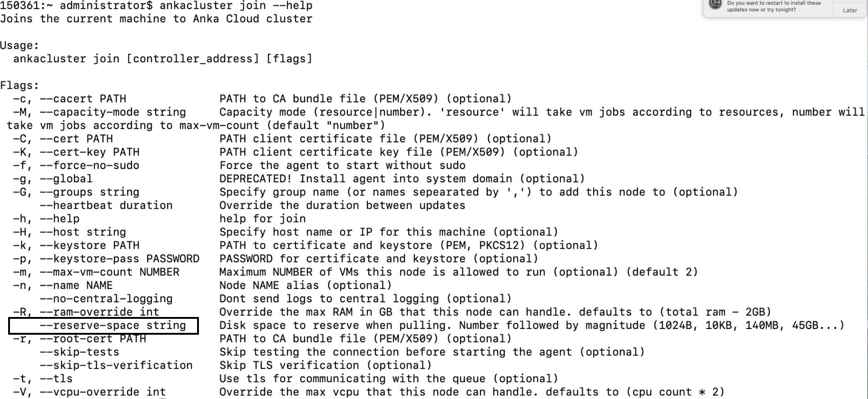Screen dimensions: 868x399
Task: Click the --keystore-pass PASSWORD flag
Action: [120, 259]
